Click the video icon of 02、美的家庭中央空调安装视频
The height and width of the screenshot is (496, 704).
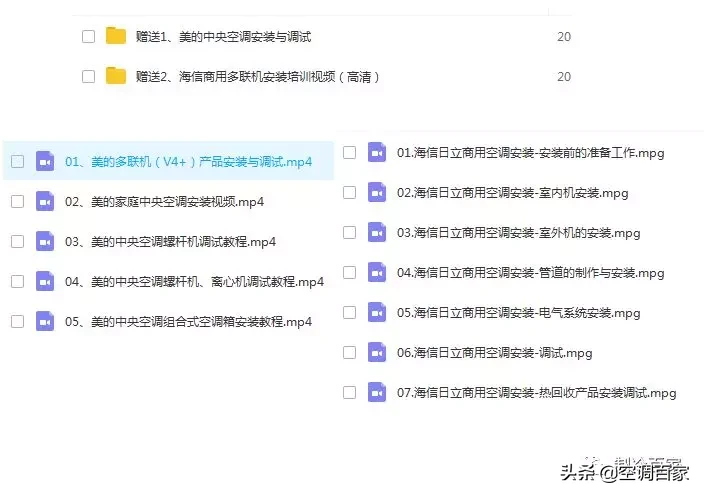click(x=45, y=201)
